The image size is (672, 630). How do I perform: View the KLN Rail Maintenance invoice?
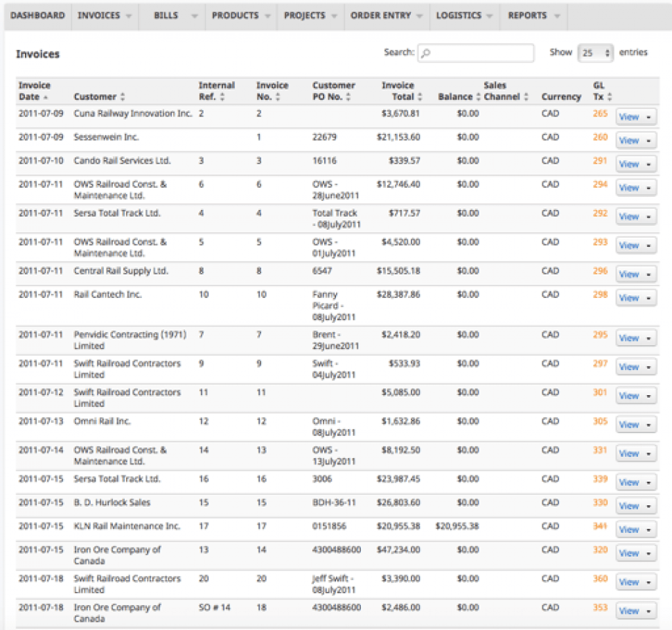pos(628,530)
